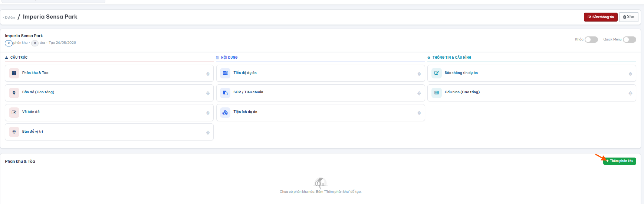
Task: Click the SOP / Tiêu chuẩn document icon
Action: [x=225, y=93]
